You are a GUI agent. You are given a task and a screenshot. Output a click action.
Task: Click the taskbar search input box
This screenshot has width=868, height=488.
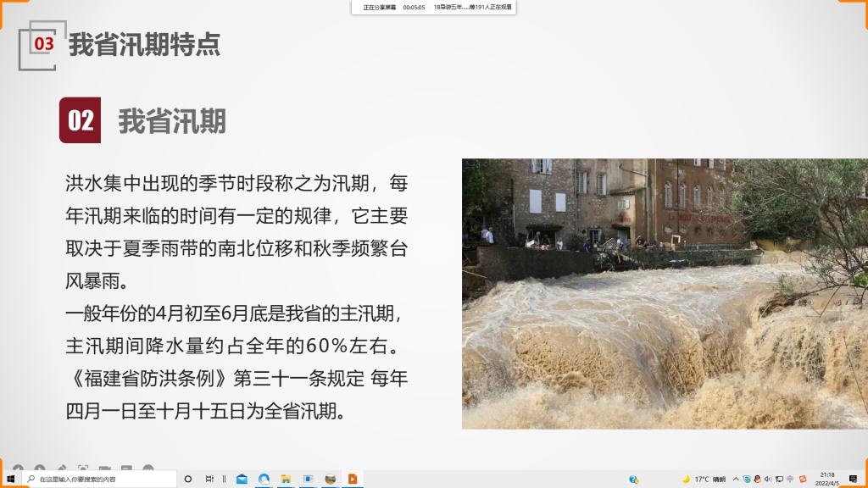coord(100,479)
